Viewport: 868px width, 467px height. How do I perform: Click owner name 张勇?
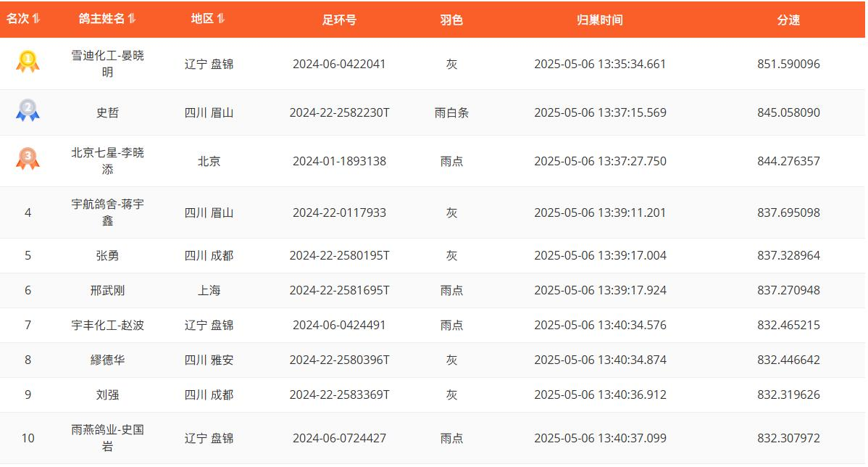pos(107,255)
